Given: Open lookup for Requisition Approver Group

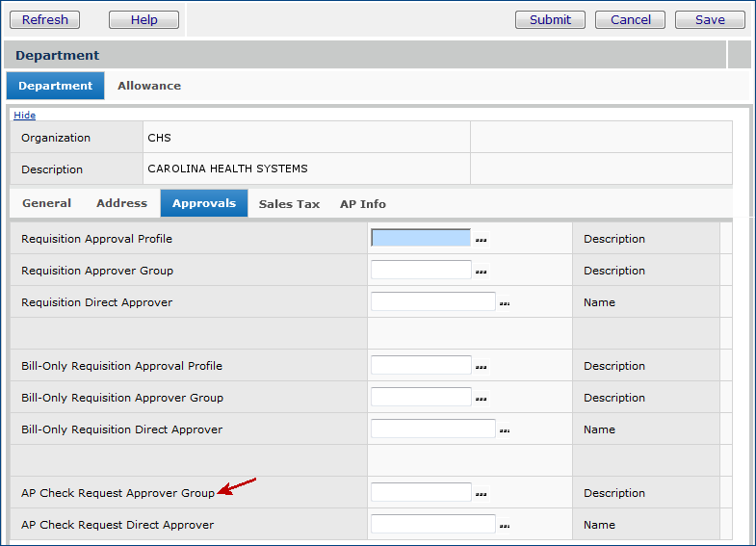Looking at the screenshot, I should (x=481, y=271).
